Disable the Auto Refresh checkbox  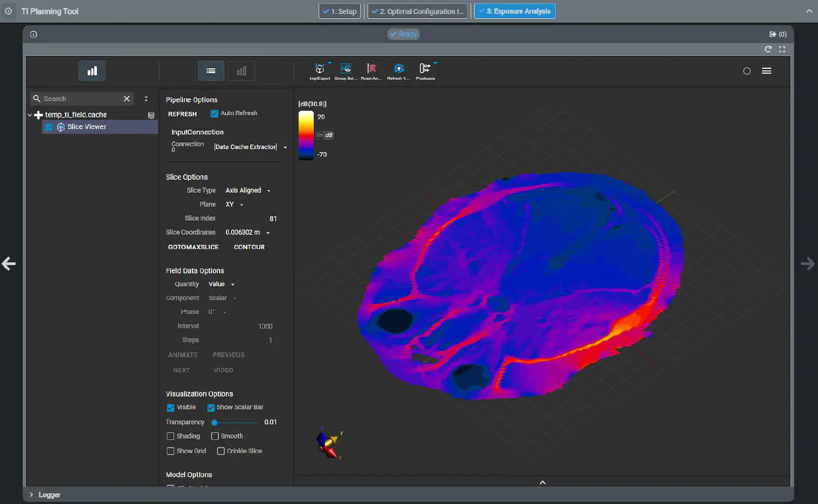(214, 113)
